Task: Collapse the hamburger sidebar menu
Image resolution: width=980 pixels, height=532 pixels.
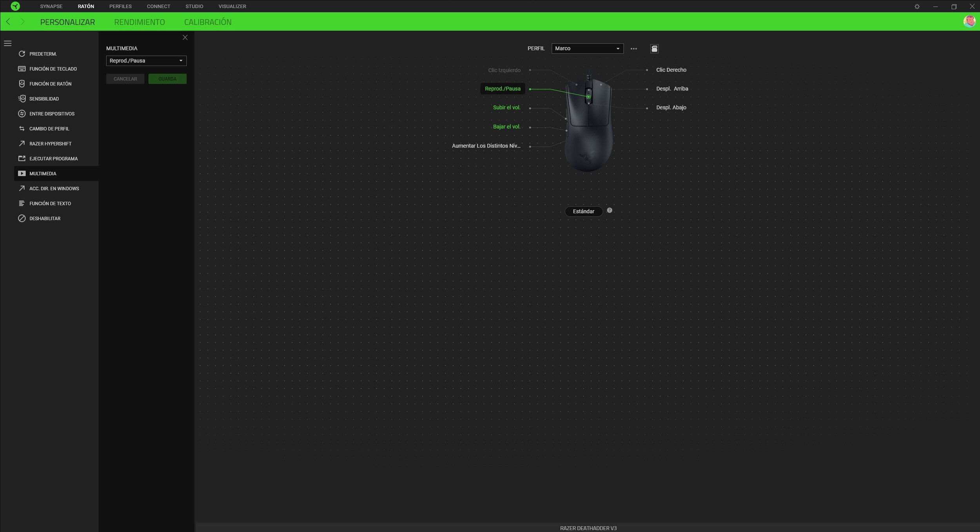Action: (8, 44)
